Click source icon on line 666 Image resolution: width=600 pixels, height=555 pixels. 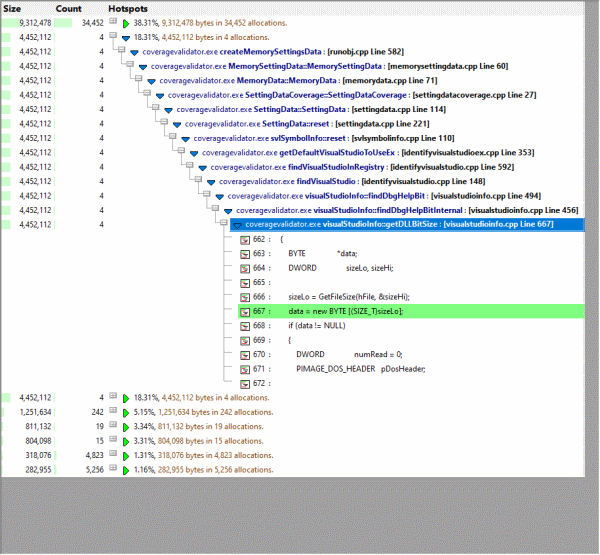[245, 298]
